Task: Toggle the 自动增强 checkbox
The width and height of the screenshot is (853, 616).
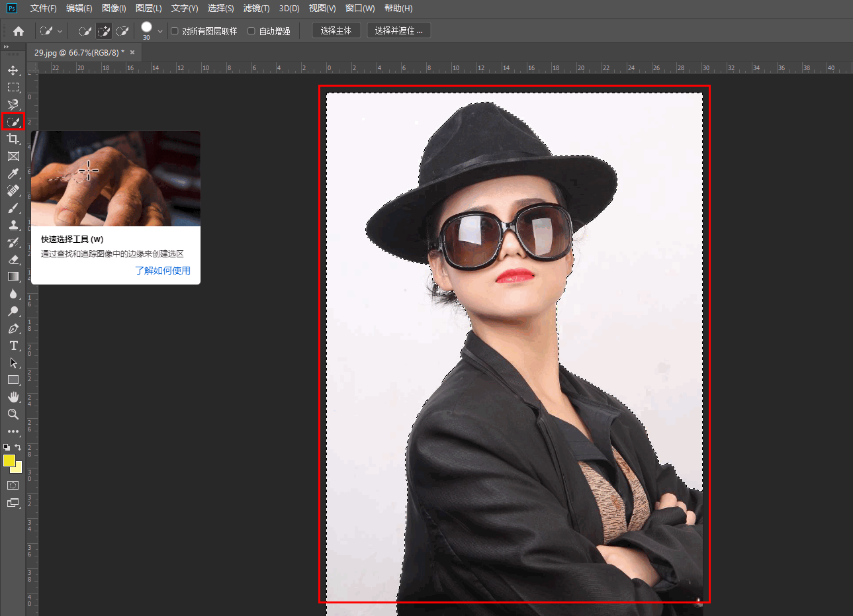Action: (251, 31)
